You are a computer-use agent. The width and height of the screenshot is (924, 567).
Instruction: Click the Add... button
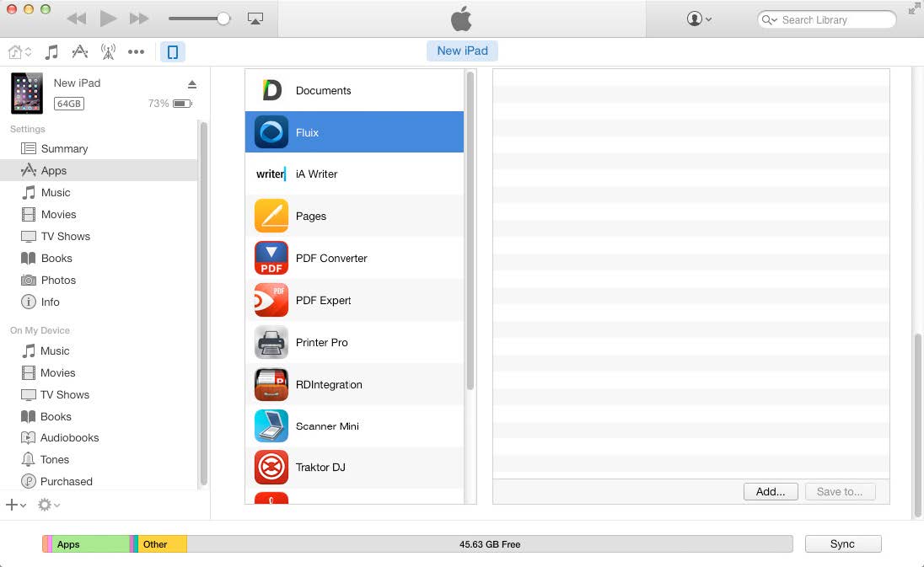(770, 492)
